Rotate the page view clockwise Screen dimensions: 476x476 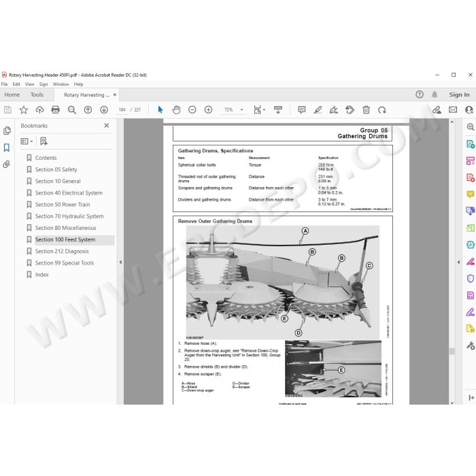coord(382,110)
